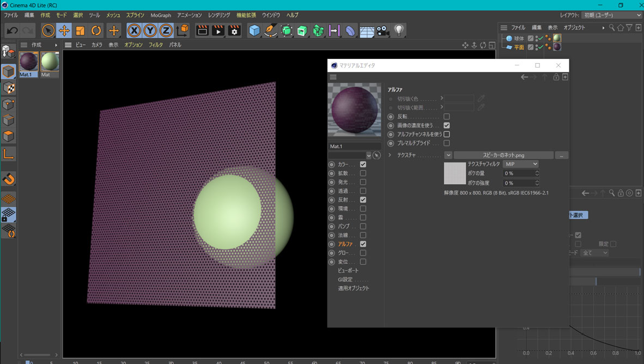Open the テクスチャフィルタ MIP dropdown
This screenshot has width=644, height=364.
520,164
